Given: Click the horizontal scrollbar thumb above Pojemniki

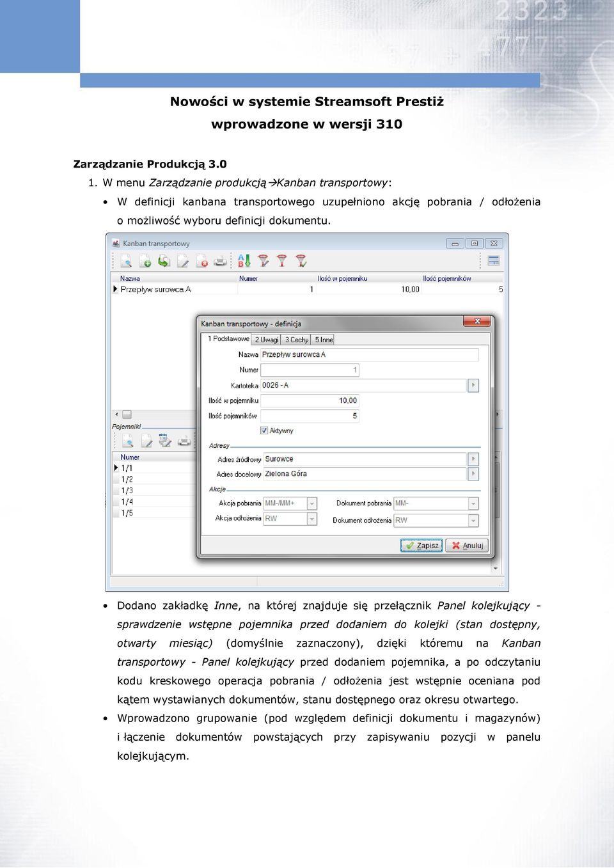Looking at the screenshot, I should pyautogui.click(x=127, y=414).
